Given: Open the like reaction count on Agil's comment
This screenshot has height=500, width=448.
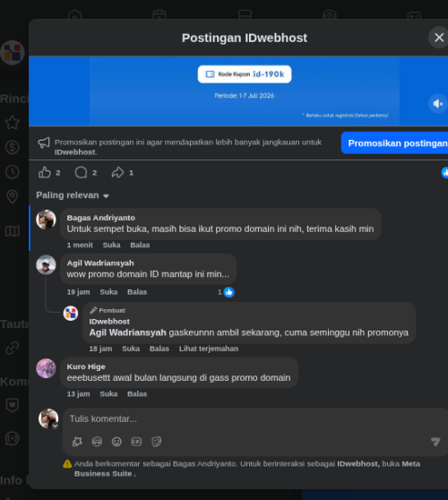Looking at the screenshot, I should (x=226, y=292).
